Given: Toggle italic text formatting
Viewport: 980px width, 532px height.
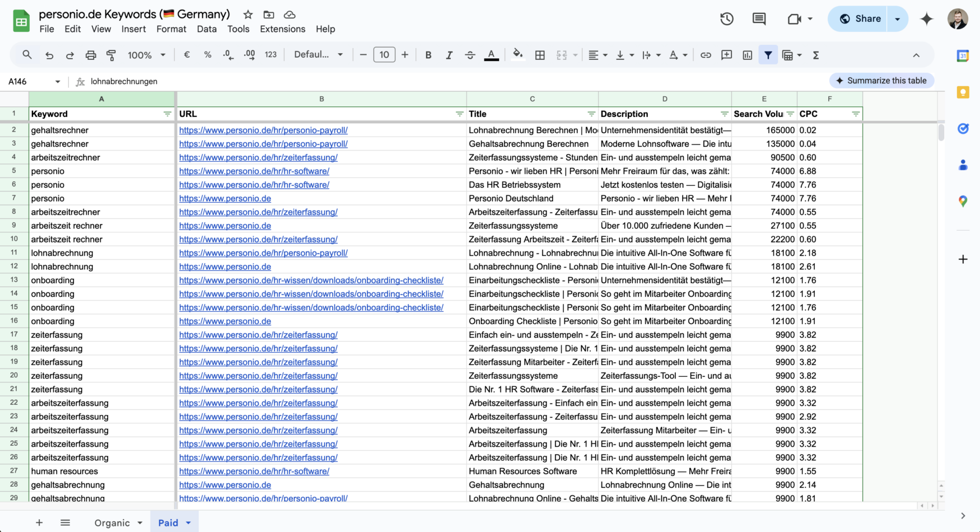Looking at the screenshot, I should (449, 55).
